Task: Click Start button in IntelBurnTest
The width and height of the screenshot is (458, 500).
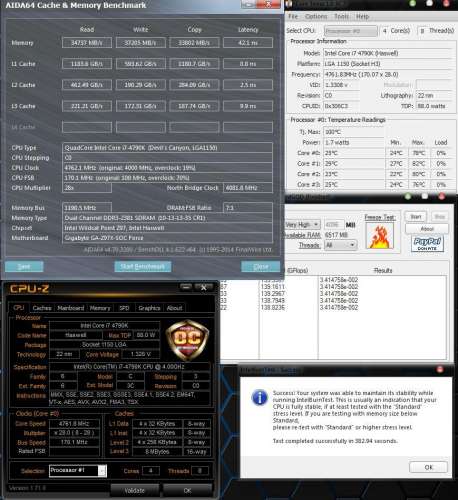Action: [416, 217]
